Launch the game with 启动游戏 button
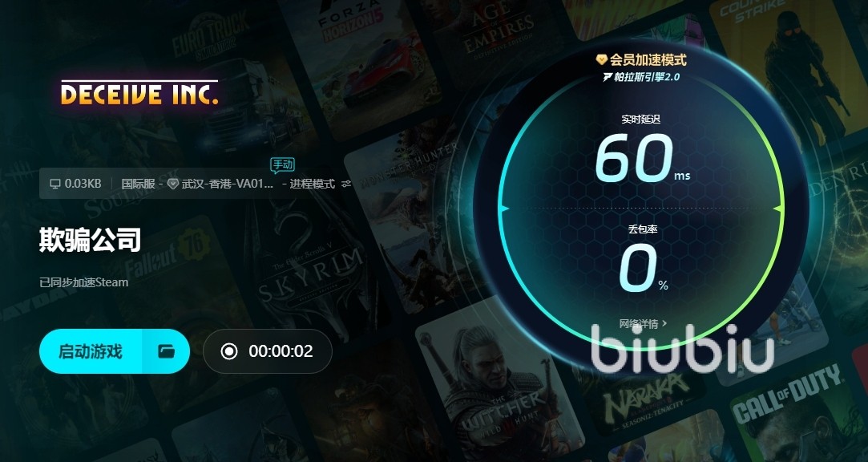Image resolution: width=868 pixels, height=462 pixels. coord(91,351)
